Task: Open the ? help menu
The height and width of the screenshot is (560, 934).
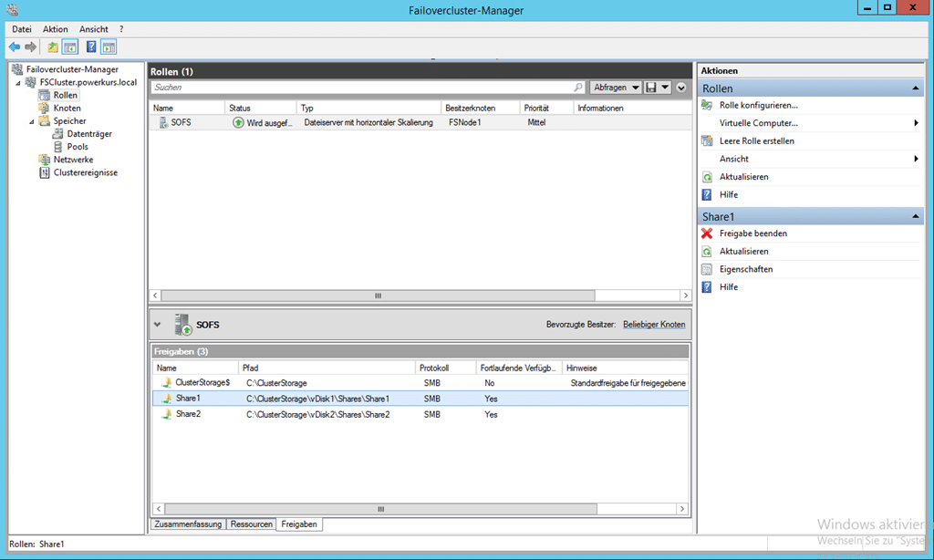Action: (121, 29)
